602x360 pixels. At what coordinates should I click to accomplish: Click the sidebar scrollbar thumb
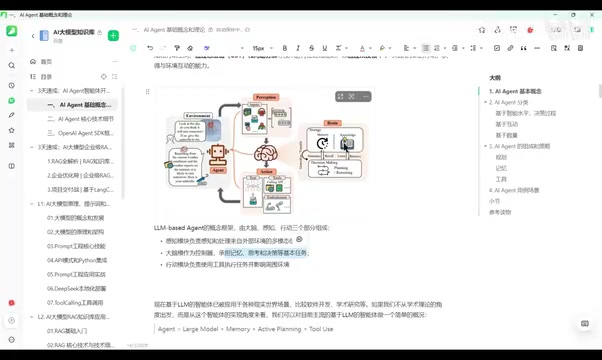(123, 144)
